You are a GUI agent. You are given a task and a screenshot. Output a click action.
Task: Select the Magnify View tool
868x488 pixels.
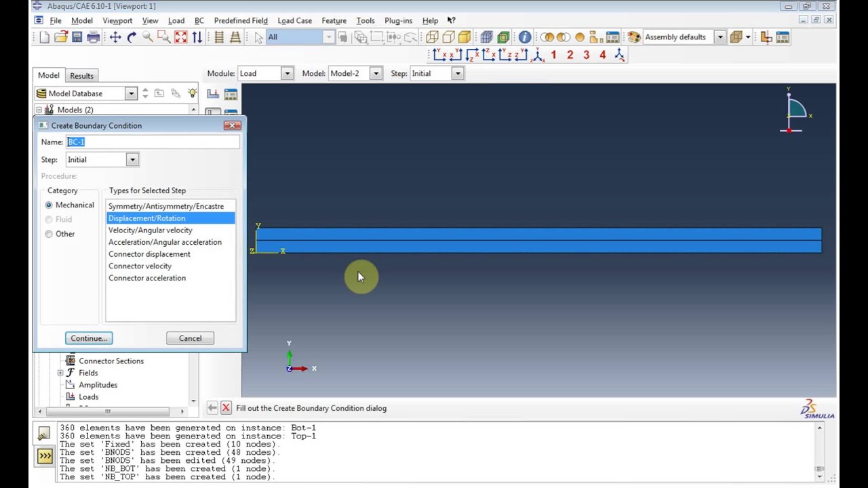(148, 37)
